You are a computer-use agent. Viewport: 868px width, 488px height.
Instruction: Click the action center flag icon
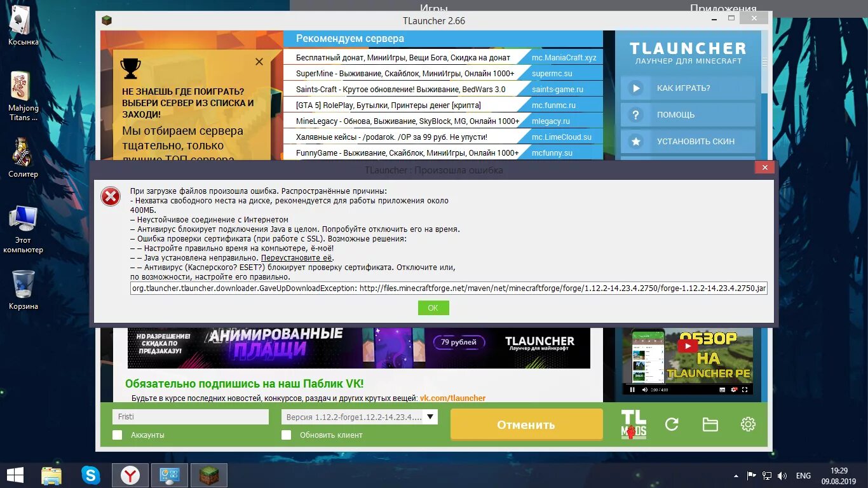751,475
